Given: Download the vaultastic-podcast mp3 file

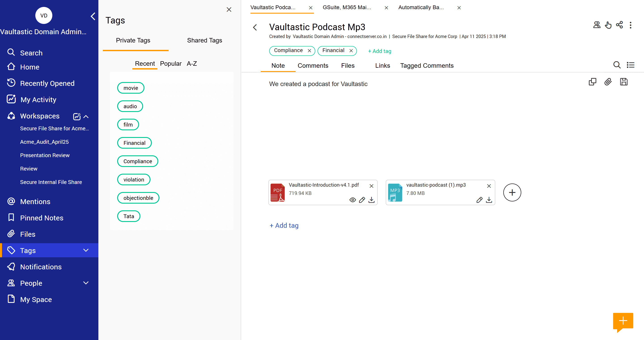Looking at the screenshot, I should tap(489, 200).
